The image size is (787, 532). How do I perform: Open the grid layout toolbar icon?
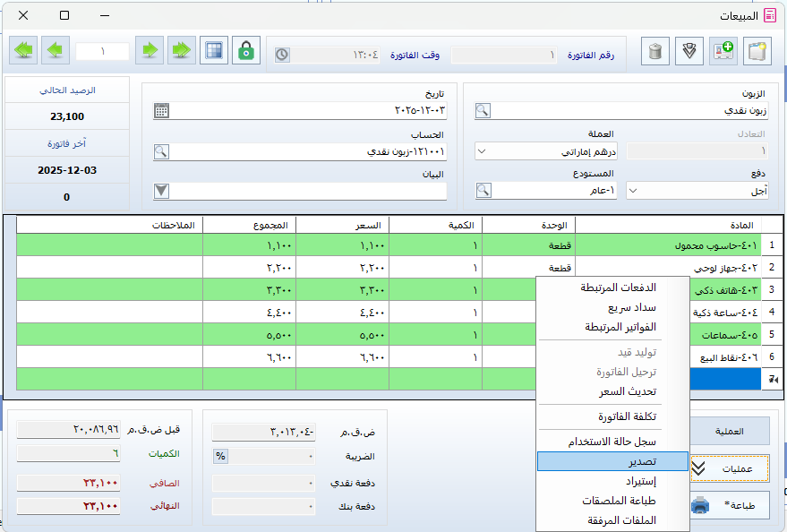[213, 51]
